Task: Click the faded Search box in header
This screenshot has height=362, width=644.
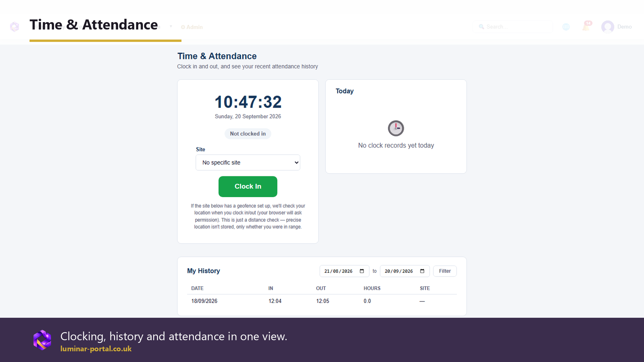Action: tap(513, 27)
